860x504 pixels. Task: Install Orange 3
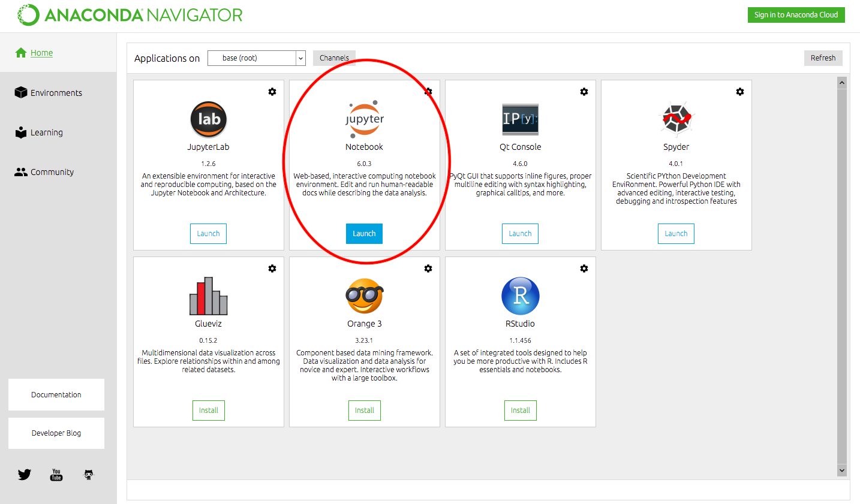coord(365,411)
